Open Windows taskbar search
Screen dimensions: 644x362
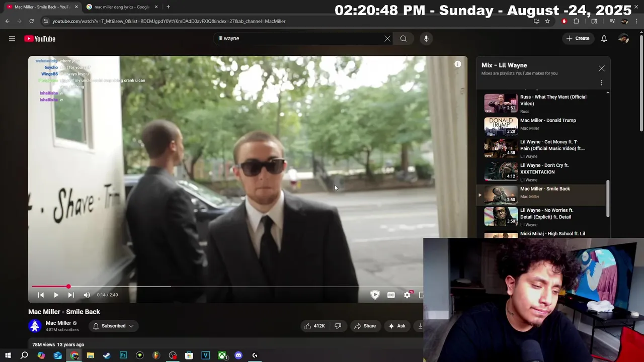pos(24,355)
